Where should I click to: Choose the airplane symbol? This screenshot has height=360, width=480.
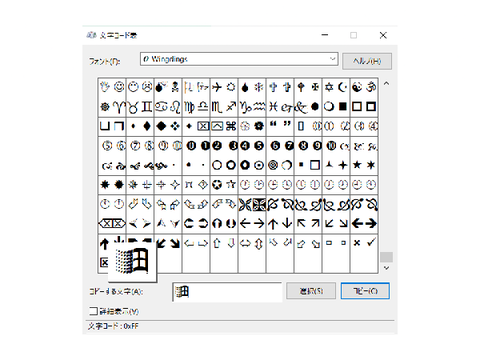(217, 87)
